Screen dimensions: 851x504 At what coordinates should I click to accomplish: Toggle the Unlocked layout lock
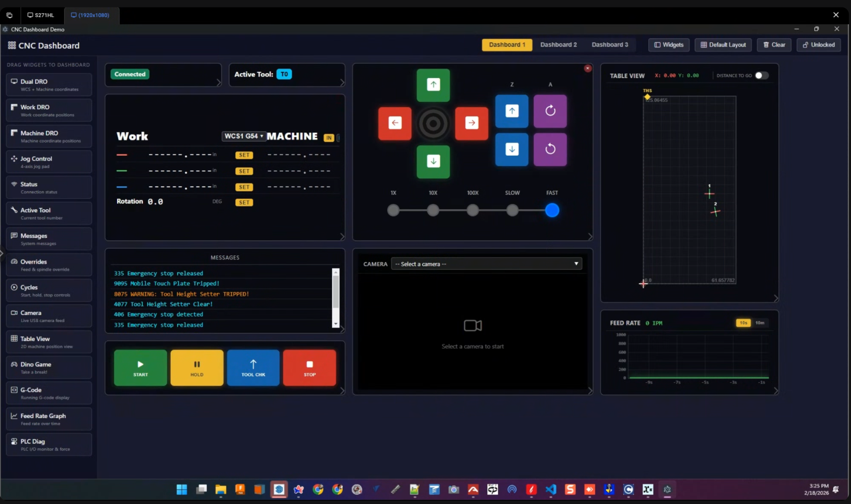click(x=818, y=45)
